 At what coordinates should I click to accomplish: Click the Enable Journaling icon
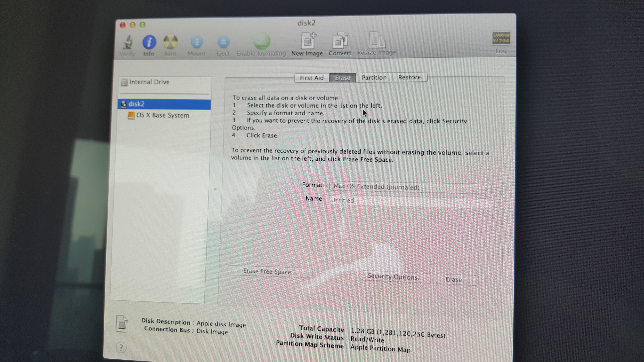coord(261,41)
